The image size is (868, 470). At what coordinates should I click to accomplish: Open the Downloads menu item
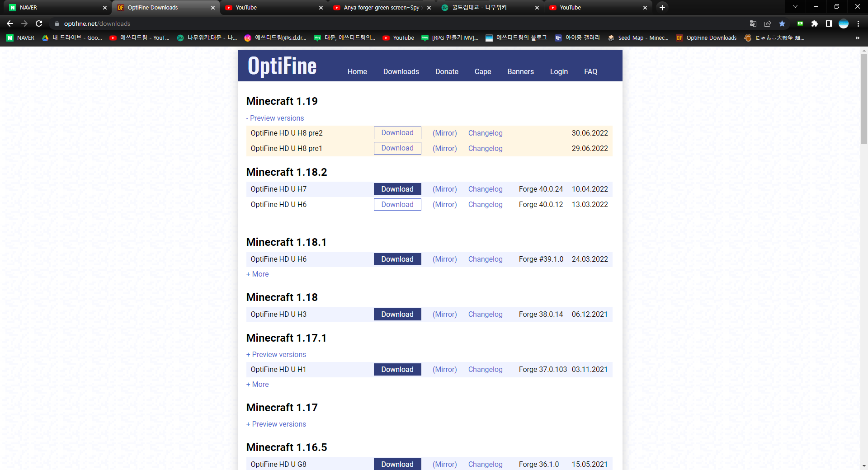click(x=401, y=71)
